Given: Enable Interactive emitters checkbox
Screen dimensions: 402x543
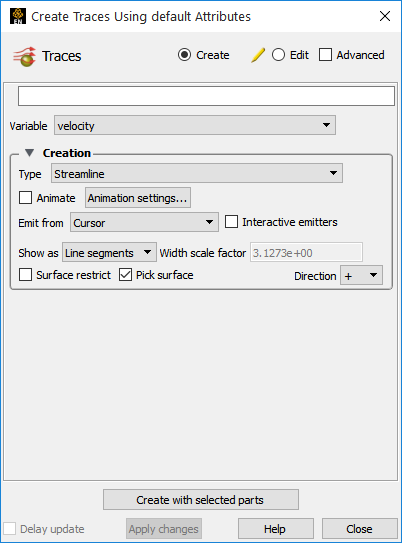Looking at the screenshot, I should tap(231, 222).
